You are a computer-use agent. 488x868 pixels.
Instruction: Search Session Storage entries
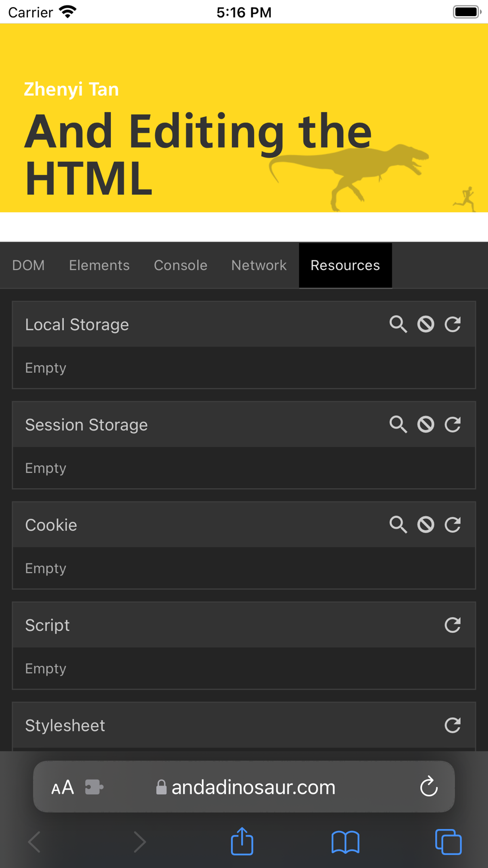[x=398, y=424]
